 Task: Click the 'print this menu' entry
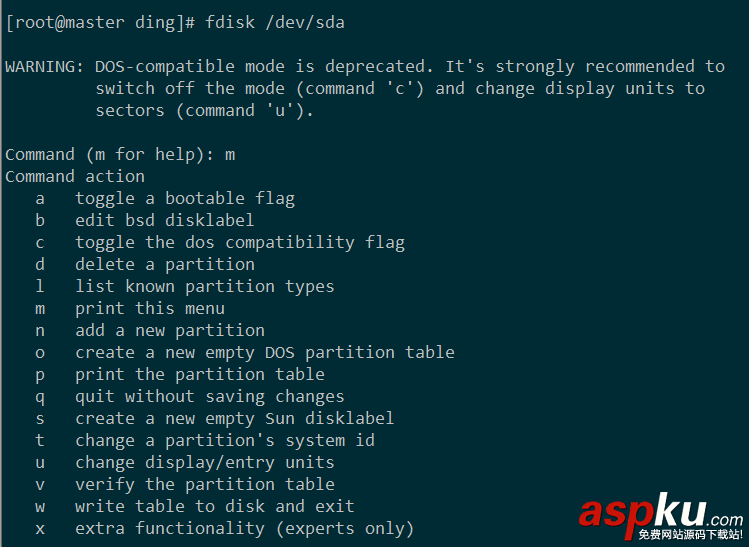coord(150,308)
